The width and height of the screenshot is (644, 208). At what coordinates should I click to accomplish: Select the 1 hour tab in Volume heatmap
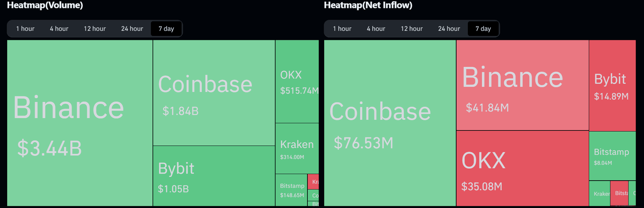pos(25,29)
